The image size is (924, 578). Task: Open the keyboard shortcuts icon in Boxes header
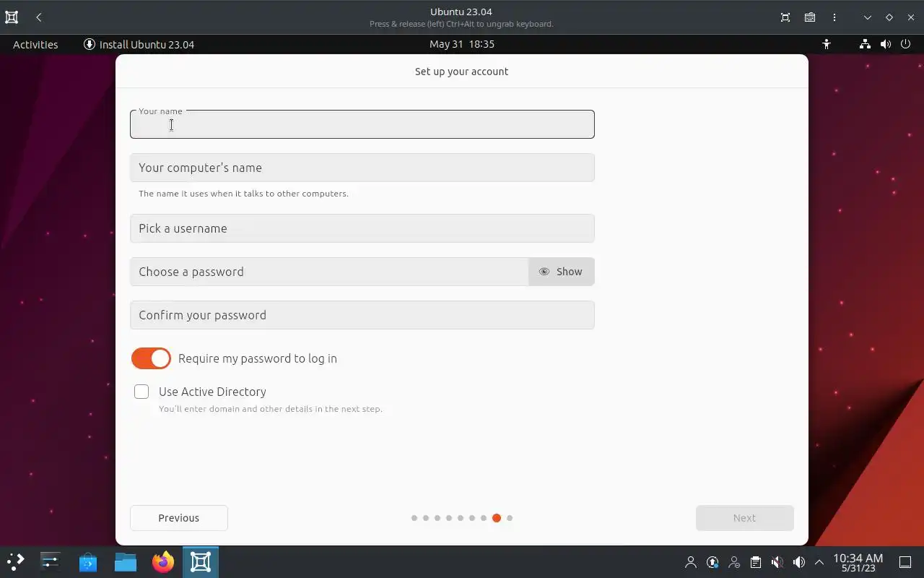click(x=810, y=17)
